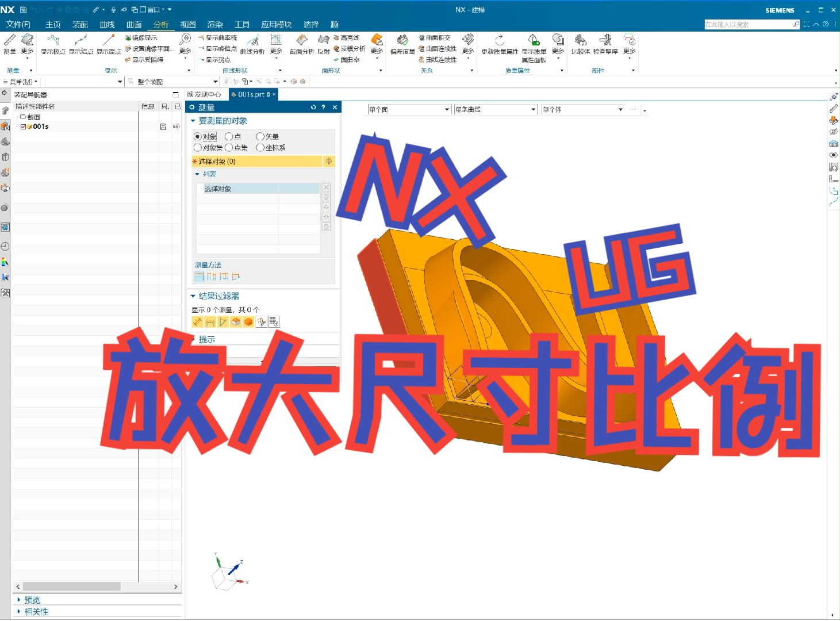Open the 文件(F) menu
The width and height of the screenshot is (840, 621).
click(18, 24)
